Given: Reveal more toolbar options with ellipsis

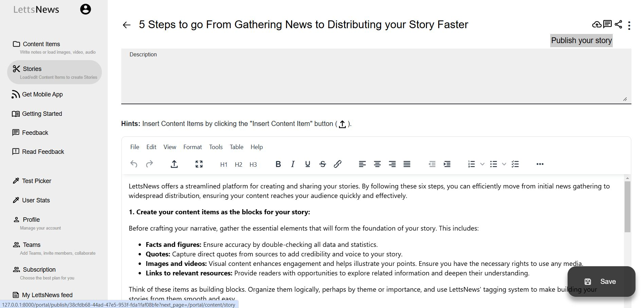Looking at the screenshot, I should point(540,164).
